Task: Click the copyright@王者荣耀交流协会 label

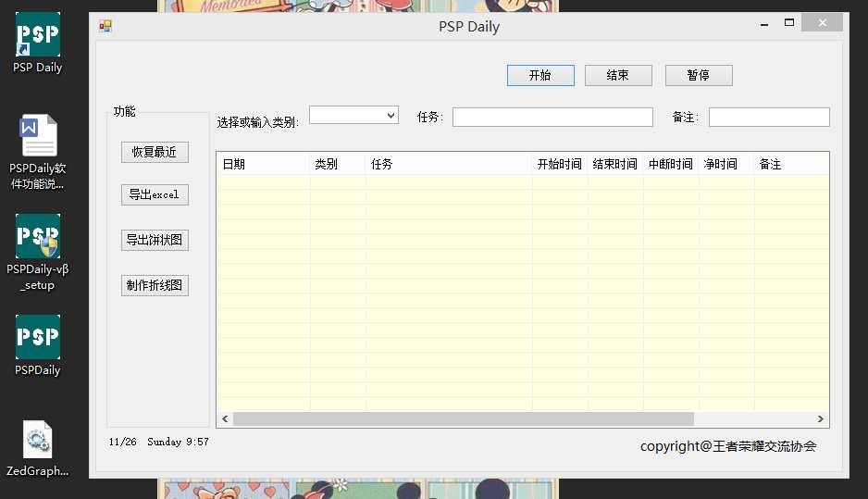Action: [x=728, y=446]
